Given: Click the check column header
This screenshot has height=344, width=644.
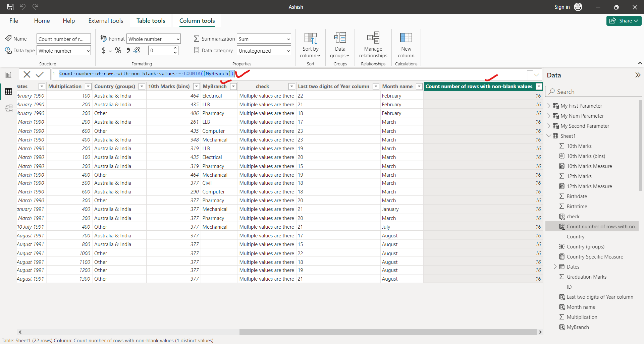Looking at the screenshot, I should coord(262,87).
